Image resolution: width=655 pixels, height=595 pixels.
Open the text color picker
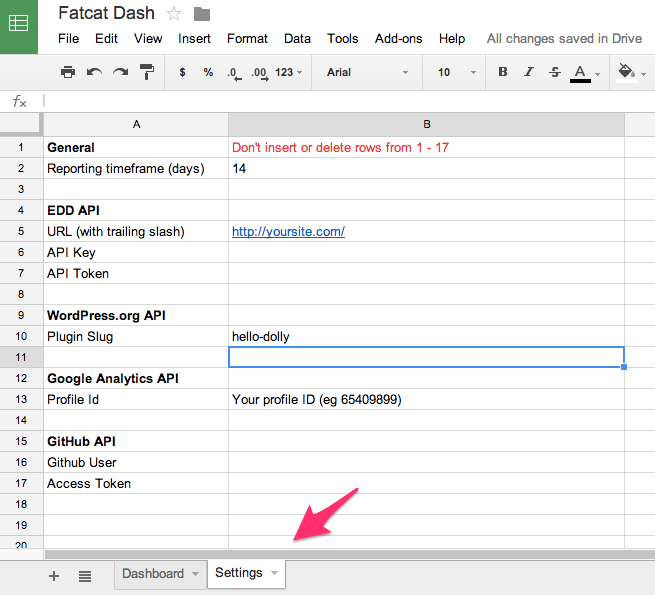(581, 72)
